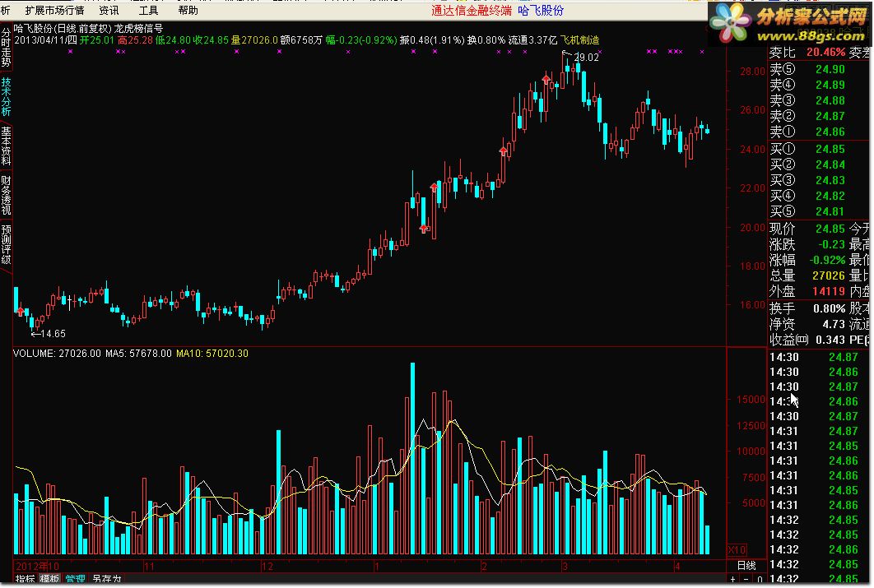This screenshot has width=874, height=588.
Task: Click the 另存为 bottom tab
Action: pyautogui.click(x=106, y=579)
